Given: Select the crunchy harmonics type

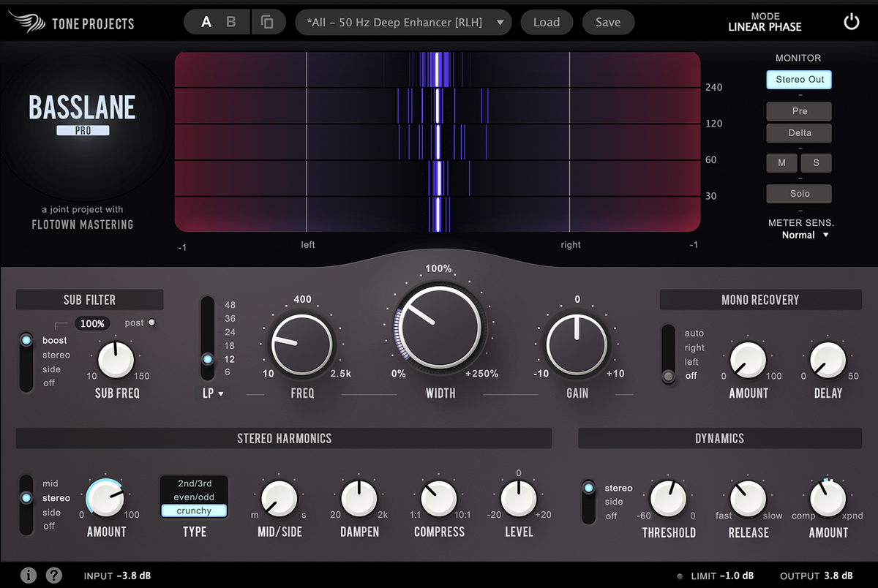Looking at the screenshot, I should pyautogui.click(x=195, y=511).
